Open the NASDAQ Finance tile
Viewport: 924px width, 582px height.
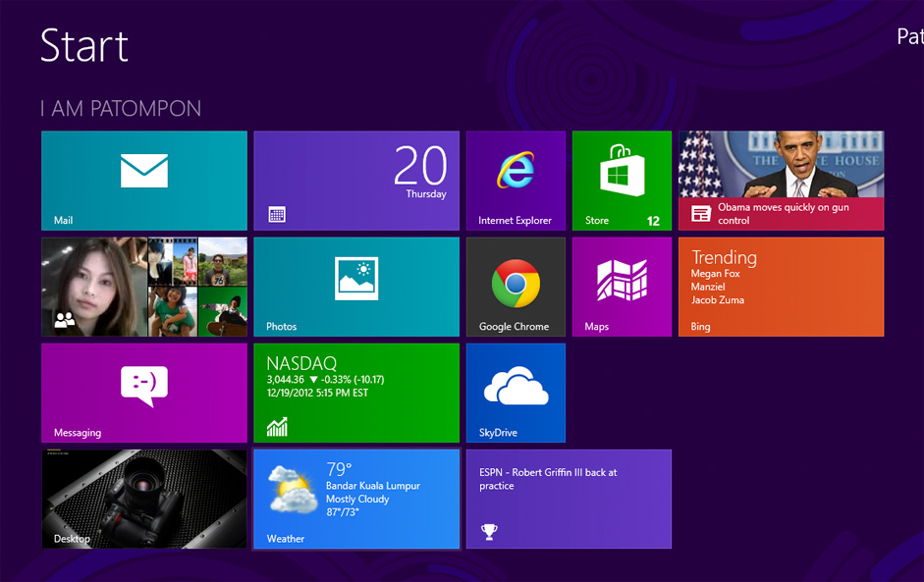(356, 393)
